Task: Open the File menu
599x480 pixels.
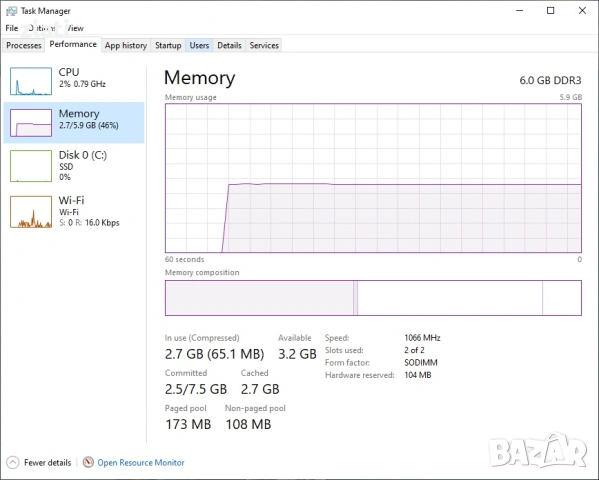Action: tap(11, 28)
